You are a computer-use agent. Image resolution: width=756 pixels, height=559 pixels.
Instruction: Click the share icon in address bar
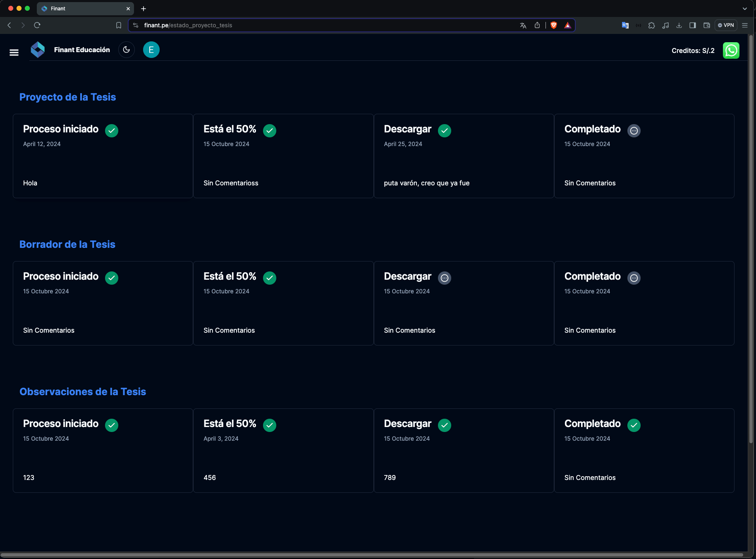pos(537,25)
